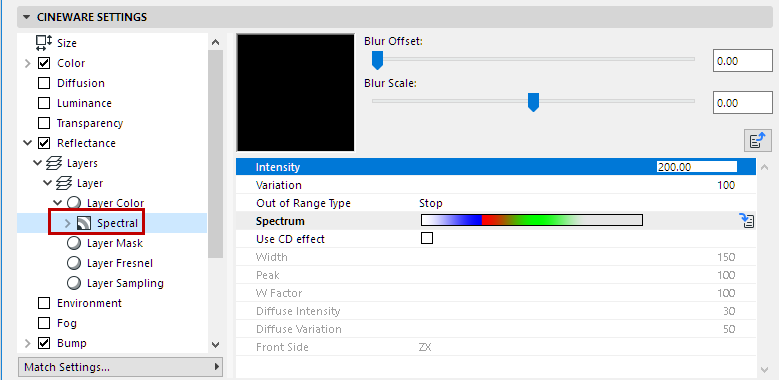Click the channel tree scroll up arrow
The image size is (779, 380).
pos(215,42)
